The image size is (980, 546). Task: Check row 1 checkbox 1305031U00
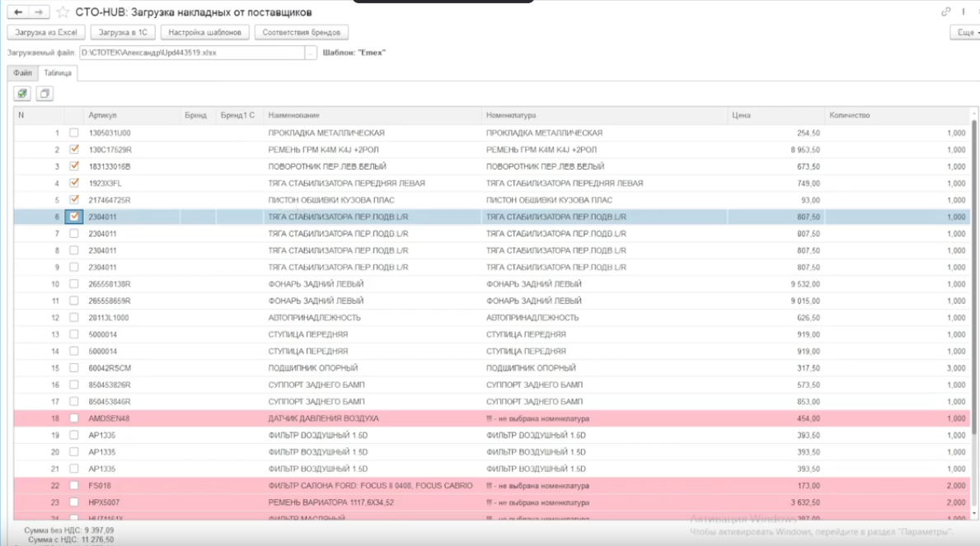(74, 133)
